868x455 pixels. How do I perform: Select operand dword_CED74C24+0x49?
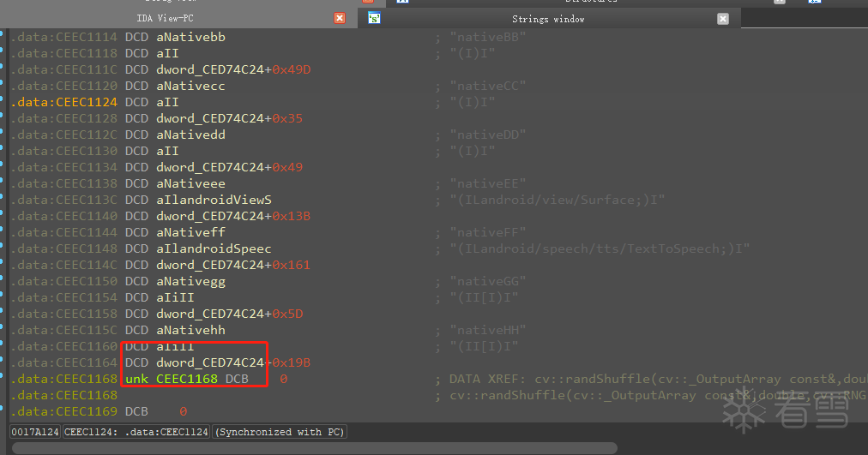click(x=229, y=167)
